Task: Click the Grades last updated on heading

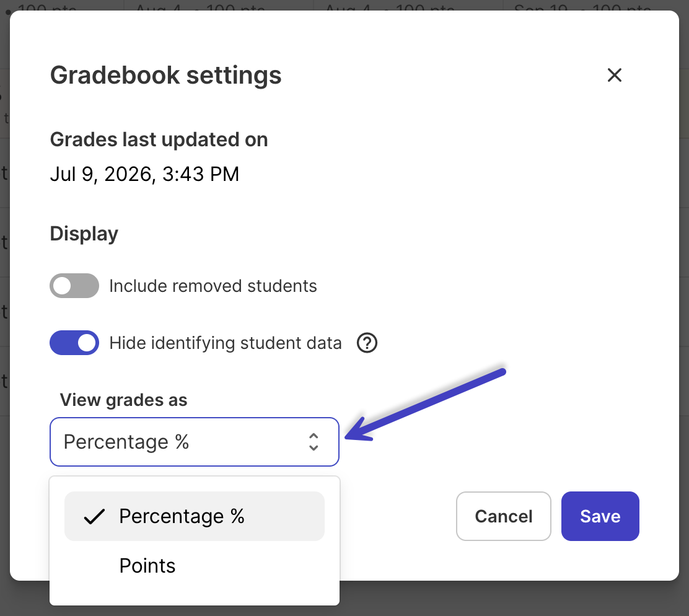Action: (159, 139)
